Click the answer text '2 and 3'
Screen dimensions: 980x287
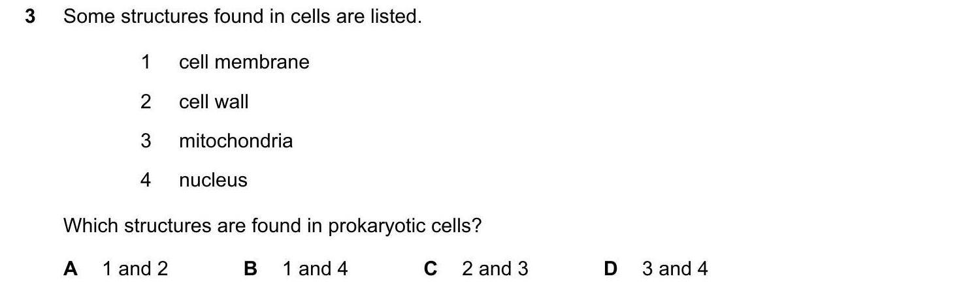[x=495, y=269]
